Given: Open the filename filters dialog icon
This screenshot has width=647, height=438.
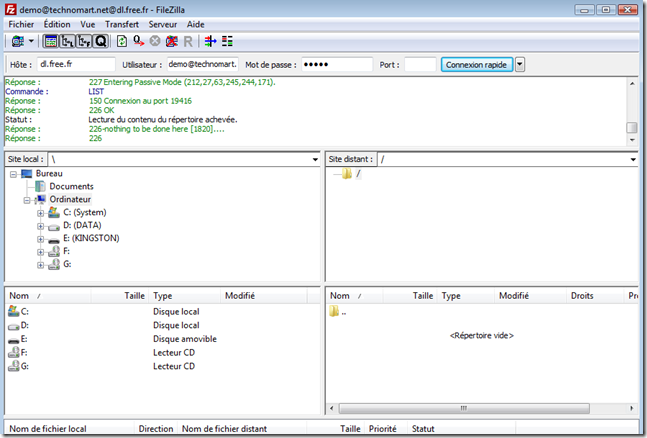Looking at the screenshot, I should [210, 41].
